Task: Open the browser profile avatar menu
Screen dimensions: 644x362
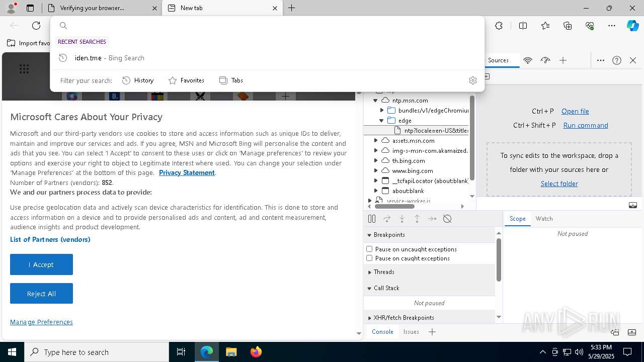Action: [x=11, y=8]
